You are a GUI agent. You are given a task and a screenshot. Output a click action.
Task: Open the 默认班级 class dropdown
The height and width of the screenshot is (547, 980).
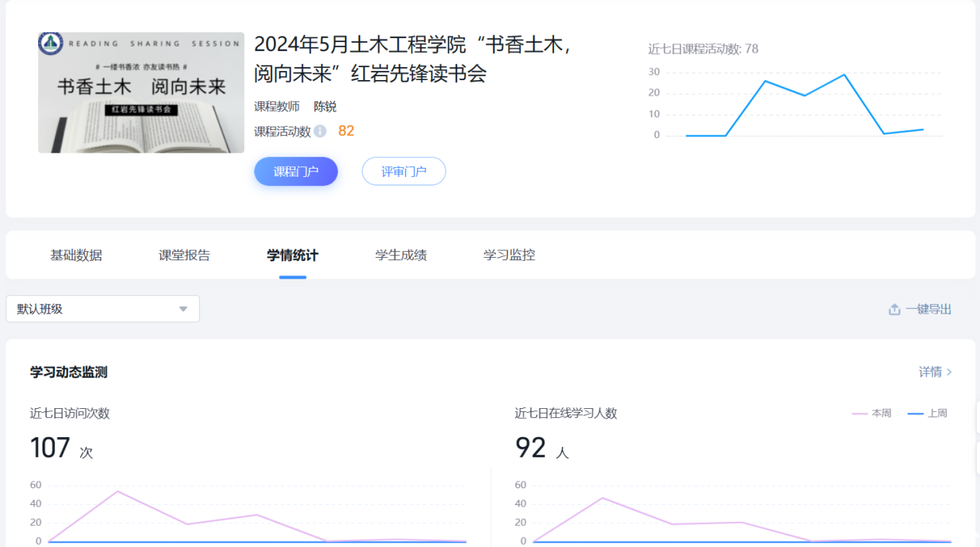[102, 309]
